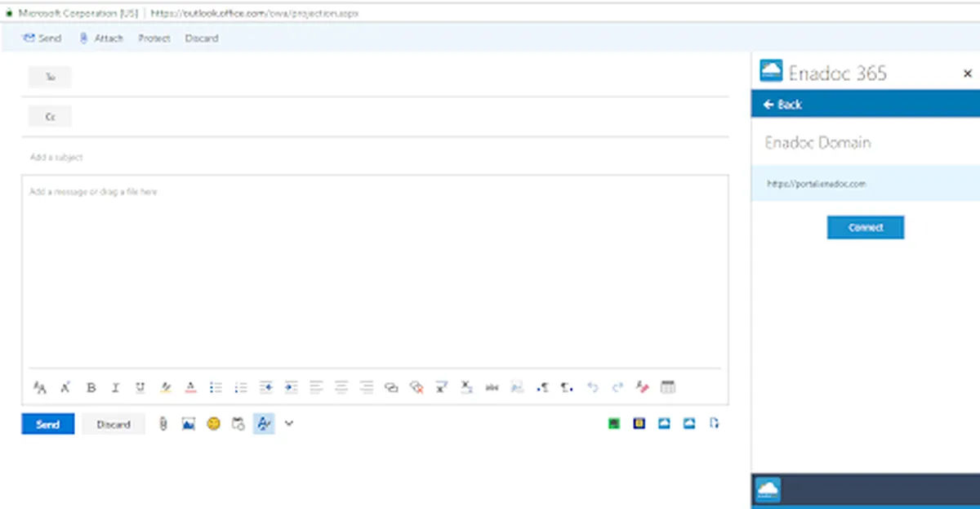Click the Add a subject field
The image size is (980, 509).
coord(375,157)
